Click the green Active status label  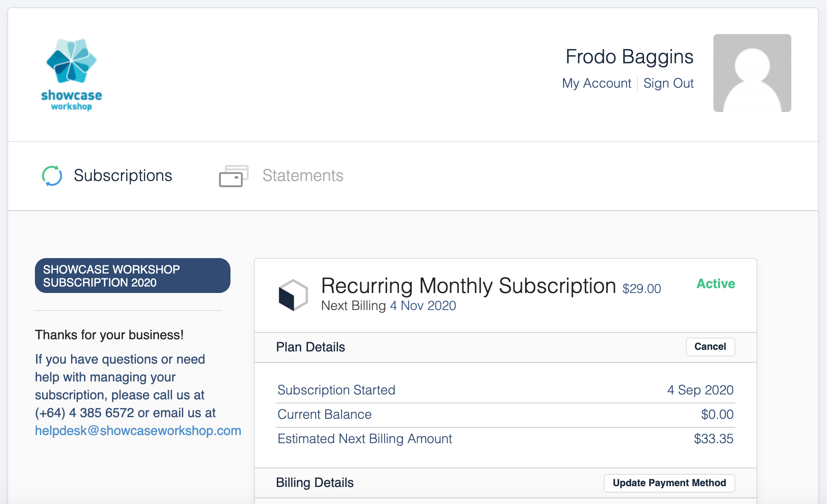[716, 284]
